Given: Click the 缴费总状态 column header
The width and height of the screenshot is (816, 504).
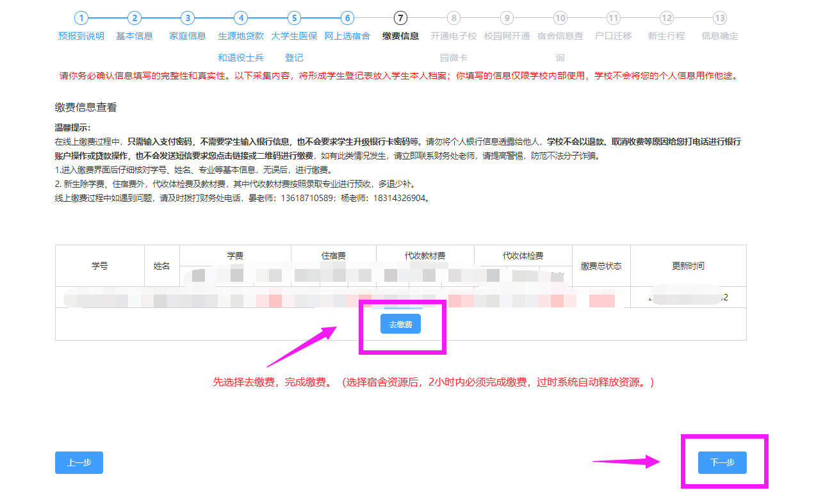Looking at the screenshot, I should click(x=601, y=266).
